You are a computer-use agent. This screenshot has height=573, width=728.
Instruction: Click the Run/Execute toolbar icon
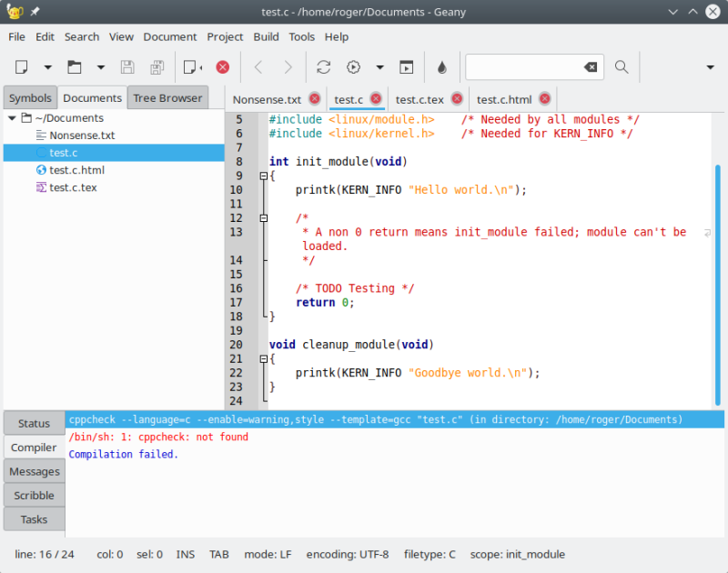pyautogui.click(x=407, y=67)
